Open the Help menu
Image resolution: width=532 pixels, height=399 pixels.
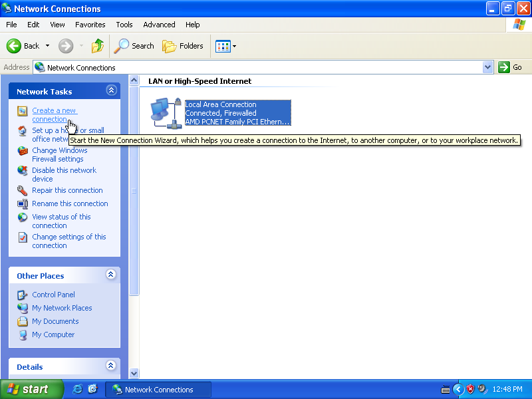pos(192,25)
